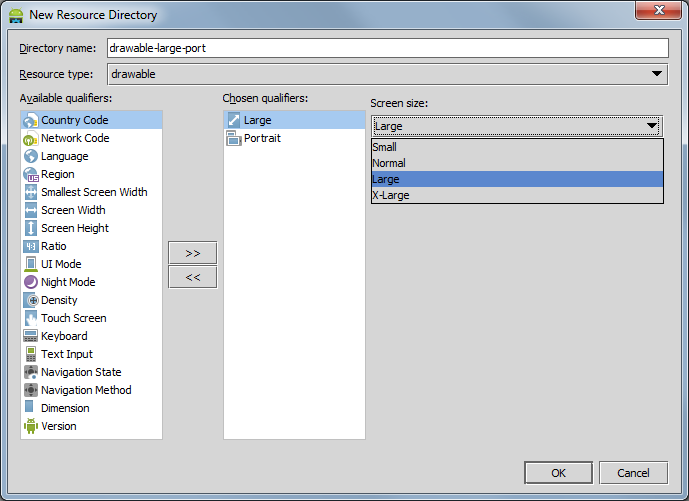The width and height of the screenshot is (689, 501).
Task: Click the Night Mode moon icon
Action: pyautogui.click(x=31, y=282)
